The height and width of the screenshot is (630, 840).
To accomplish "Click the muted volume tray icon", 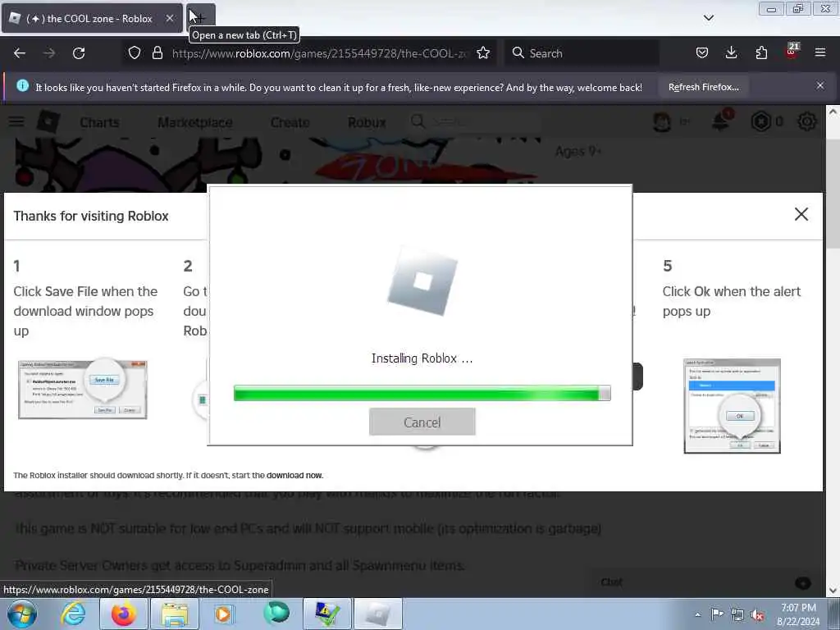I will click(757, 614).
